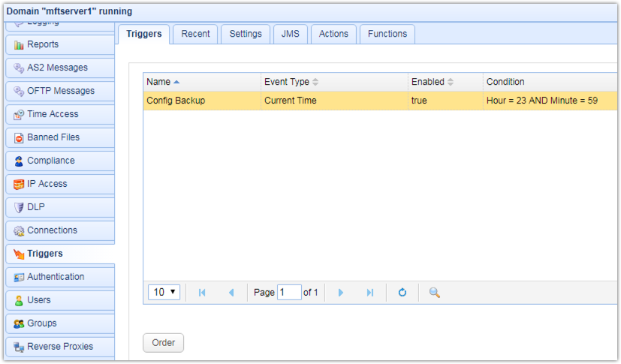Go to previous page of triggers
The width and height of the screenshot is (621, 364).
click(231, 293)
